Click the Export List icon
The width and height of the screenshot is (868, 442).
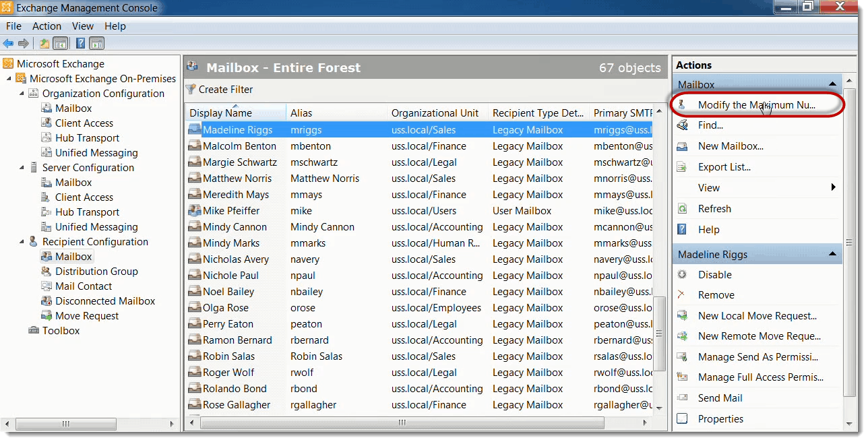tap(683, 167)
